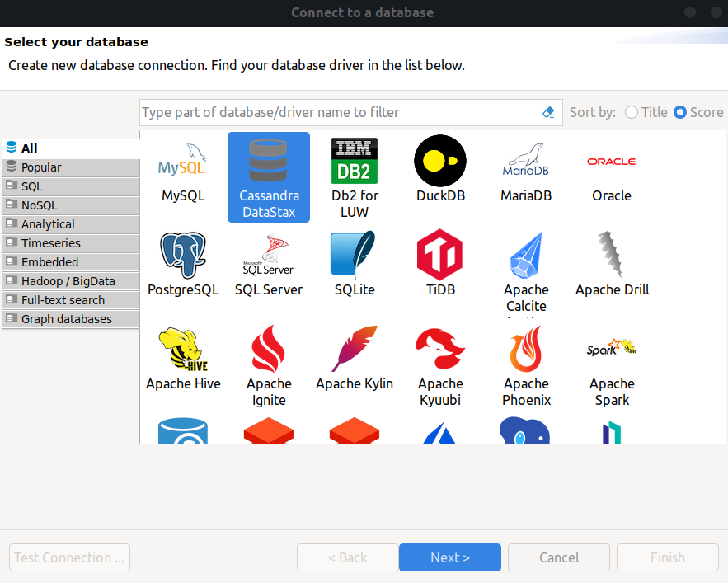
Task: Select the Apache Kyuubi icon
Action: pos(439,349)
